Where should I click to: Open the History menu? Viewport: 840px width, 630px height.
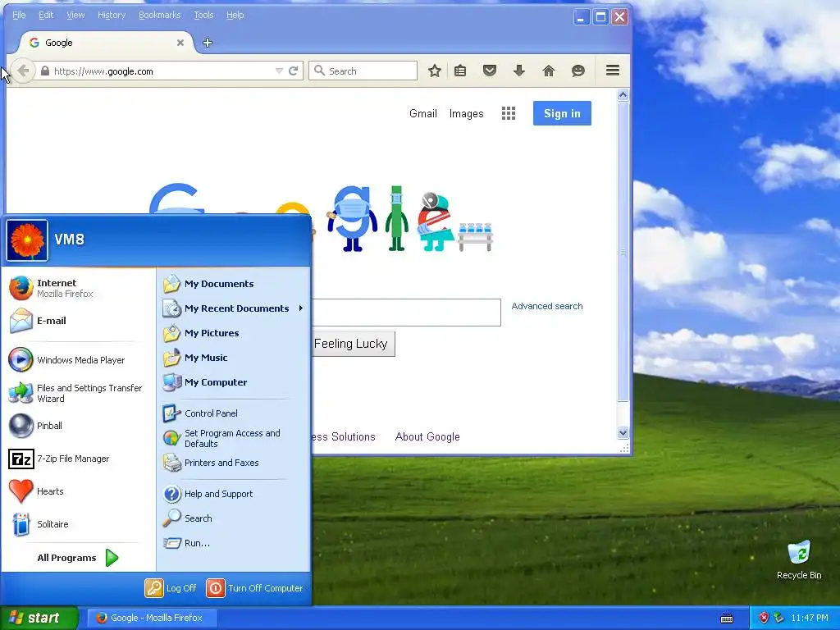coord(112,15)
